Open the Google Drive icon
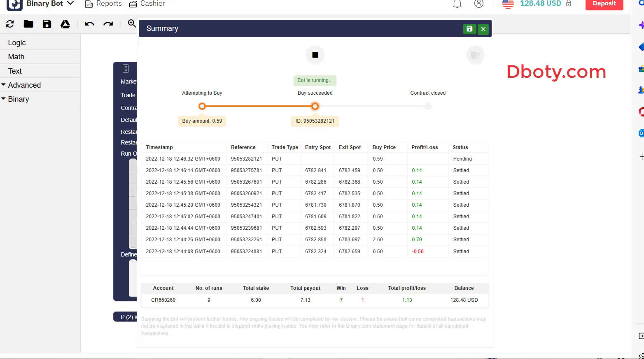This screenshot has width=644, height=359. click(65, 24)
